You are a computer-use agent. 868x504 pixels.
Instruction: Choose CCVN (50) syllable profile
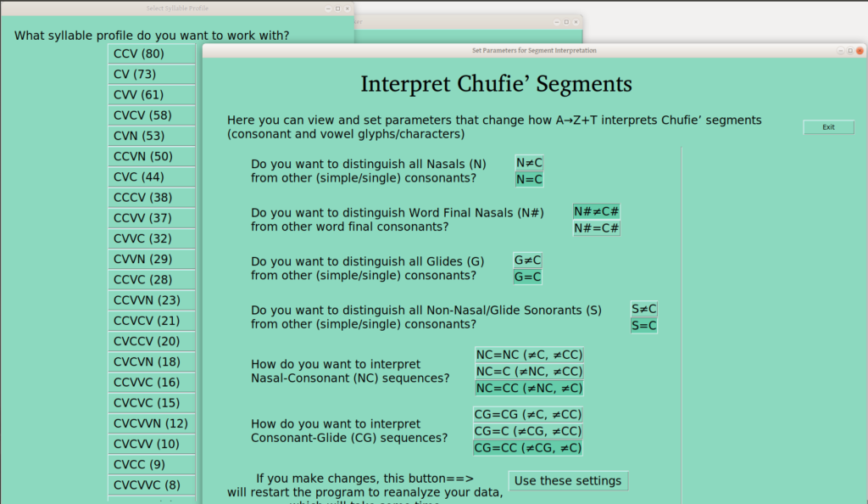pyautogui.click(x=151, y=156)
